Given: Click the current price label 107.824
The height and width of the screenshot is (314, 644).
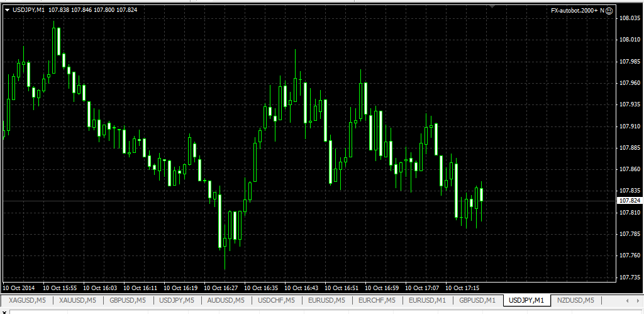Looking at the screenshot, I should click(630, 201).
